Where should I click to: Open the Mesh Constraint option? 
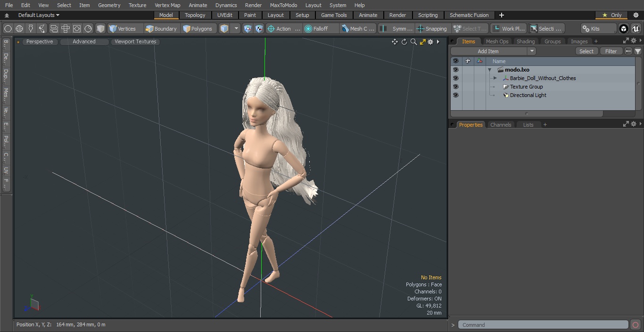pos(358,29)
